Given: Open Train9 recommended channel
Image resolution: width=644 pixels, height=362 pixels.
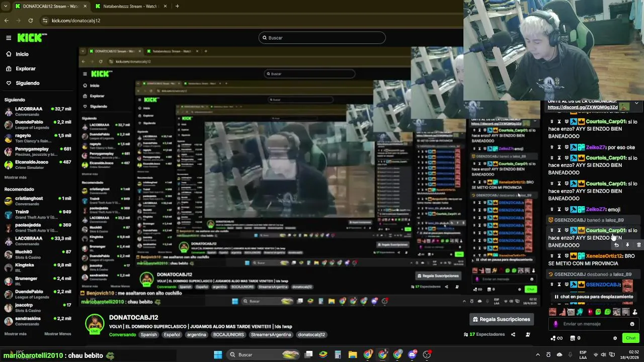Looking at the screenshot, I should 38,215.
